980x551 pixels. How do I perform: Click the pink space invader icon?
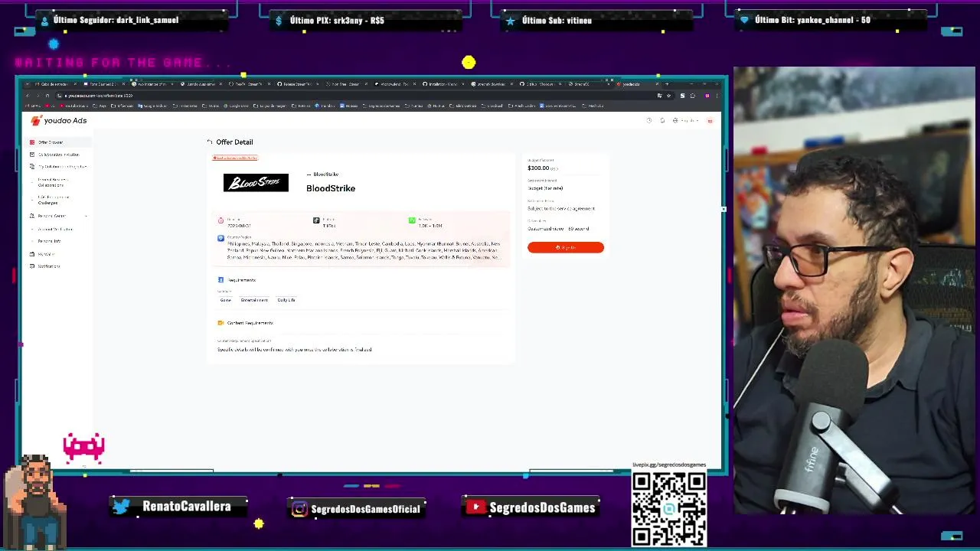[x=83, y=448]
